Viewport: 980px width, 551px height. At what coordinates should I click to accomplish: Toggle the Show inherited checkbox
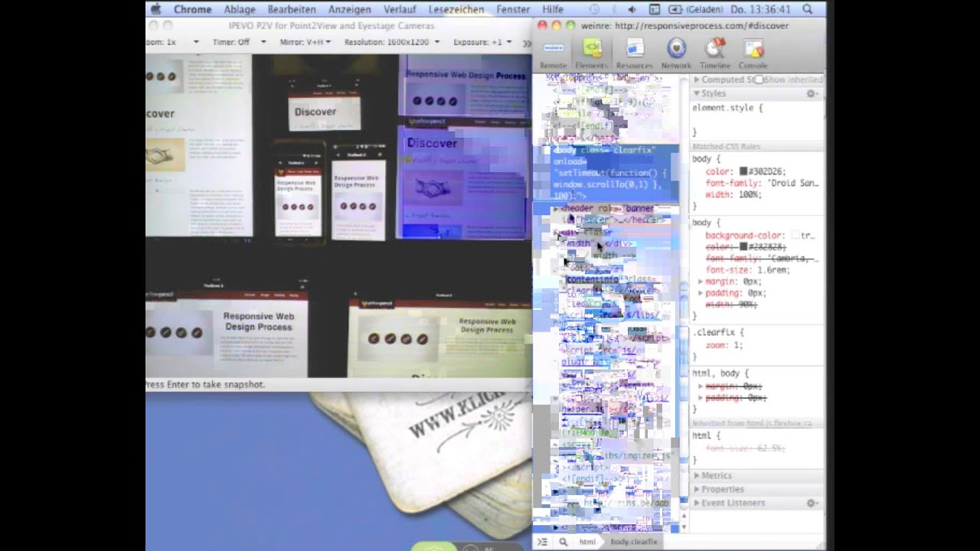(759, 80)
